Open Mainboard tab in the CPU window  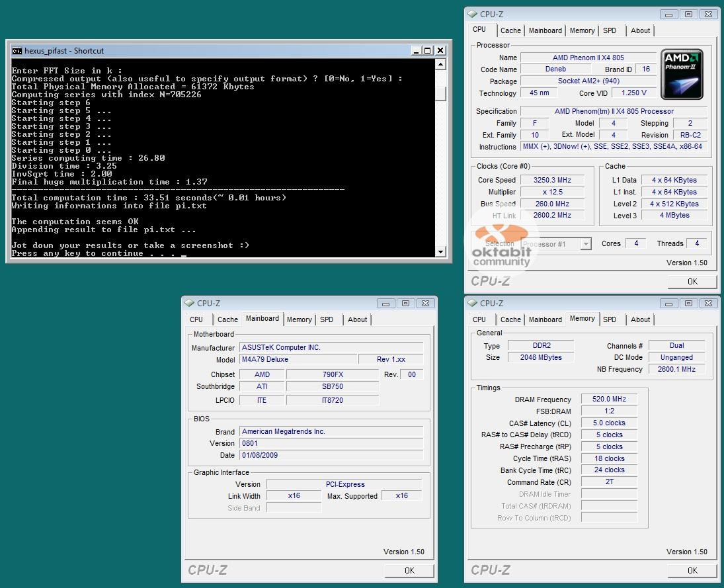tap(545, 30)
